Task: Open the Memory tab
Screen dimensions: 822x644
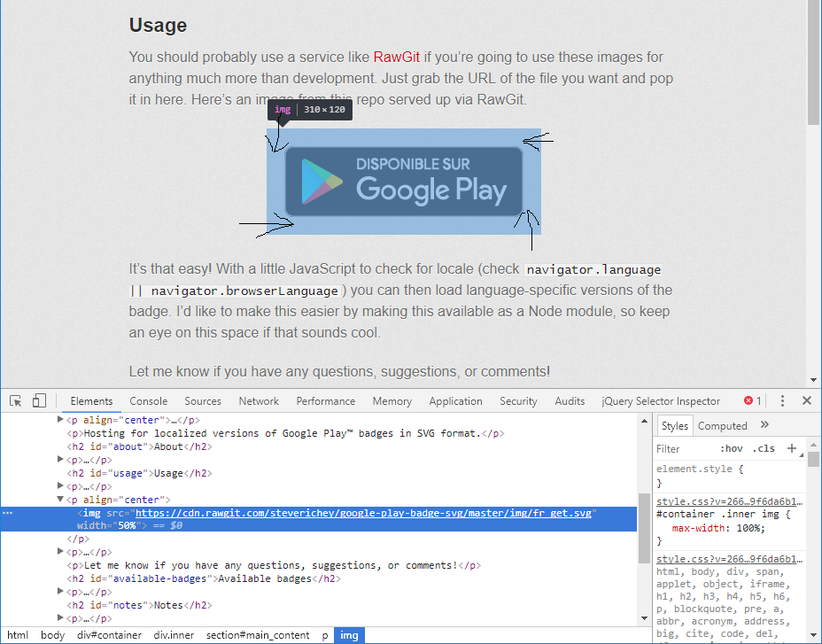Action: tap(392, 401)
